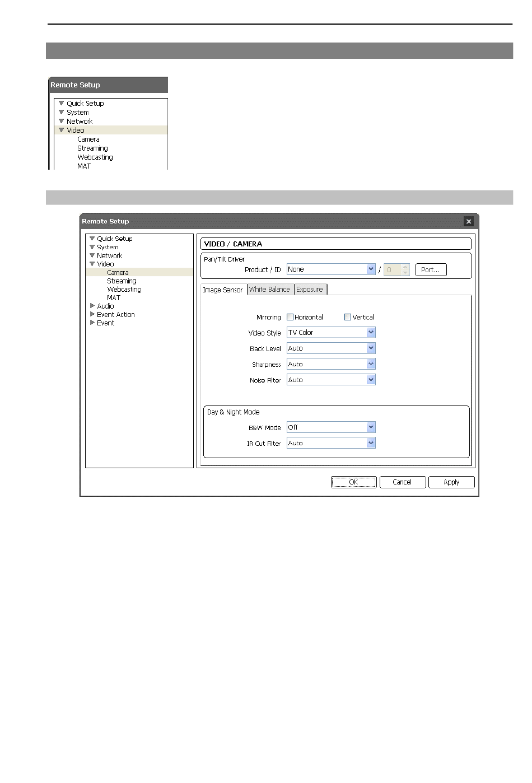Select Streaming in the dialog tree
Image resolution: width=532 pixels, height=783 pixels.
[x=122, y=281]
